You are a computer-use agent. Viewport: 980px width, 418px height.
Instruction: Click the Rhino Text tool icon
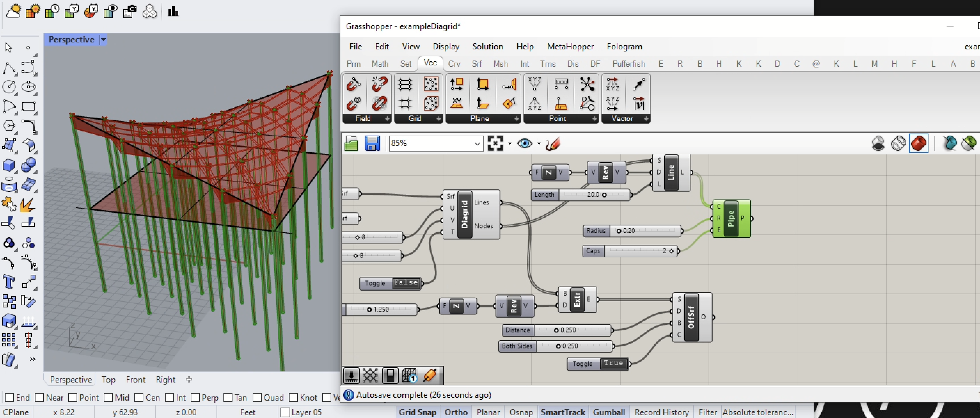click(9, 282)
